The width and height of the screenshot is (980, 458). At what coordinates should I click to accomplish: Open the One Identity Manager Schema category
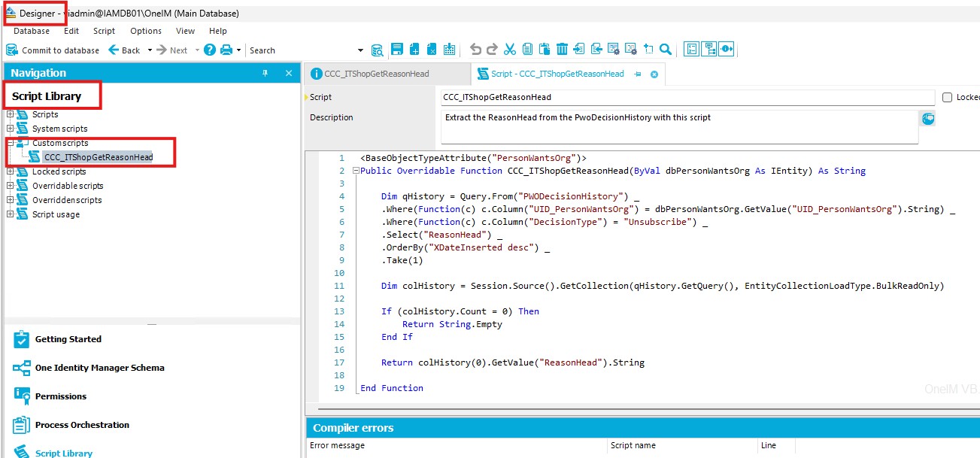click(x=99, y=368)
